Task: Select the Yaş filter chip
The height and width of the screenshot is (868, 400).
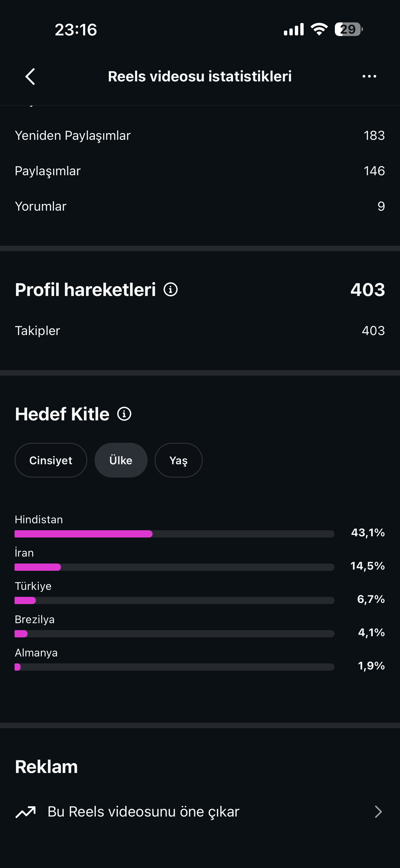Action: coord(178,460)
